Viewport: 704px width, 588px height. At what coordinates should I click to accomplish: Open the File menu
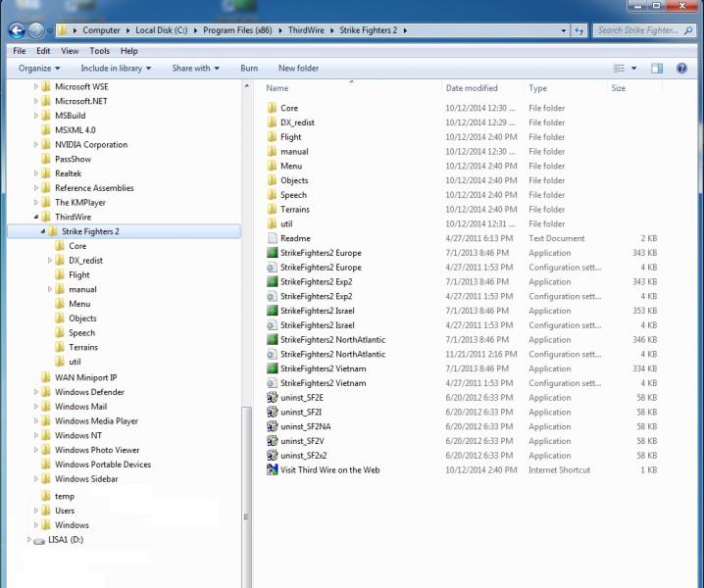(20, 51)
